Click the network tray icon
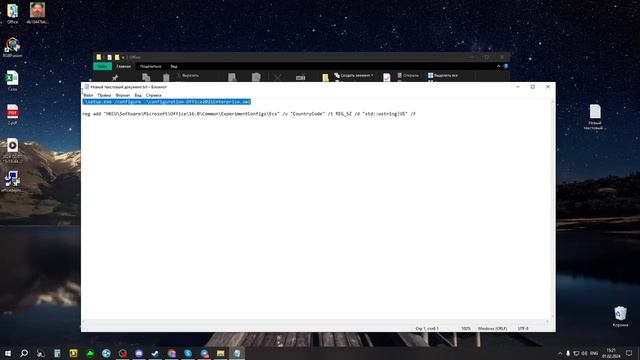This screenshot has height=360, width=640. pyautogui.click(x=576, y=353)
